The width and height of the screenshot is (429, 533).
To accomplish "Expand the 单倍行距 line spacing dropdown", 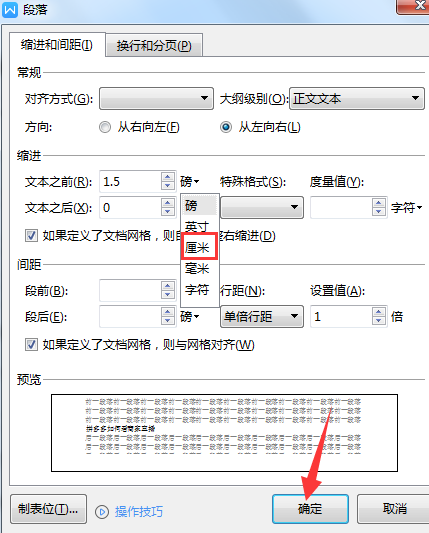I will coord(262,316).
